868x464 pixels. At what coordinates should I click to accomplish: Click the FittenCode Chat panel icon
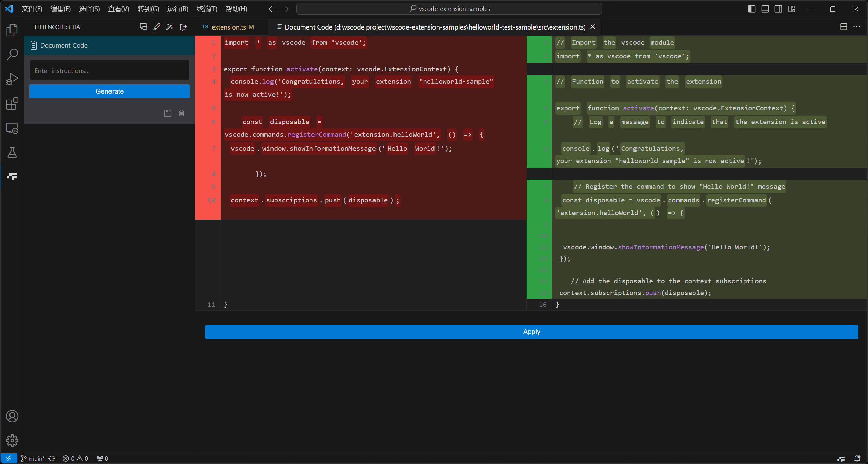click(12, 176)
